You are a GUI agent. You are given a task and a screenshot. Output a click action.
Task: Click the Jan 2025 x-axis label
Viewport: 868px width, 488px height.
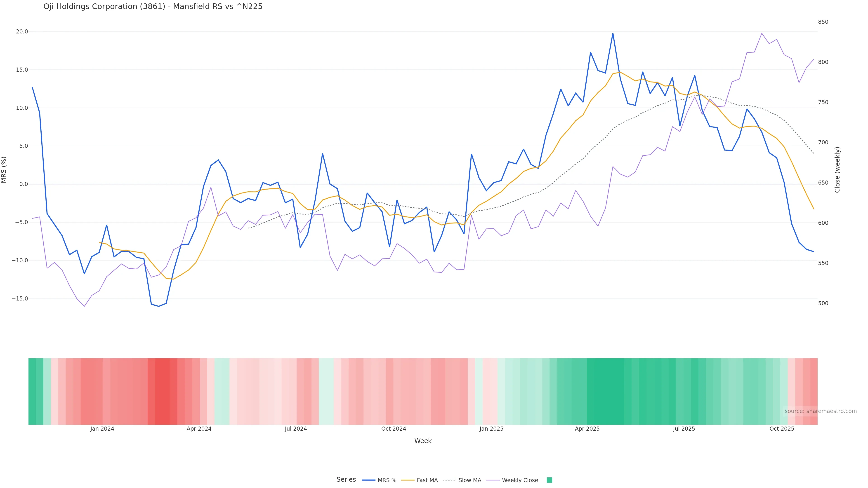click(x=492, y=429)
